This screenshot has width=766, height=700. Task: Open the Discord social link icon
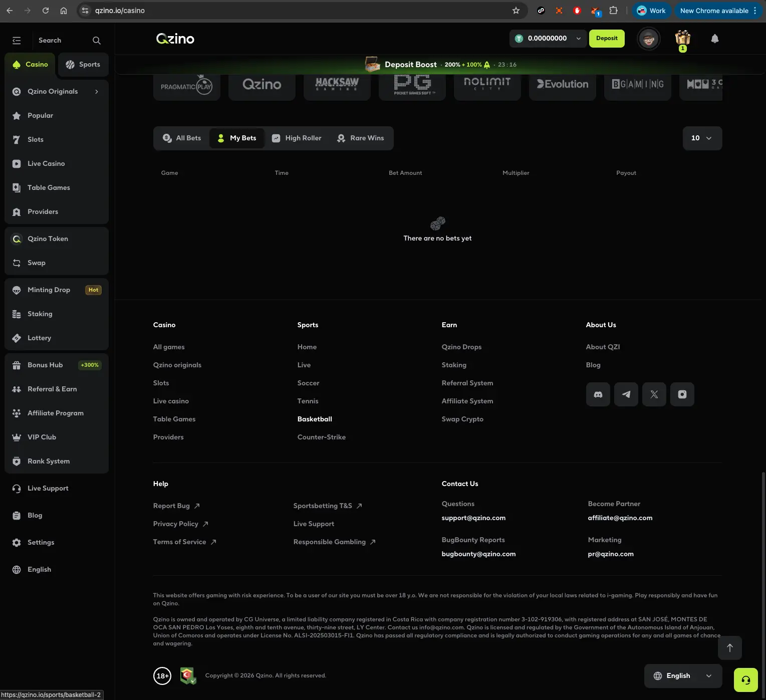(598, 394)
